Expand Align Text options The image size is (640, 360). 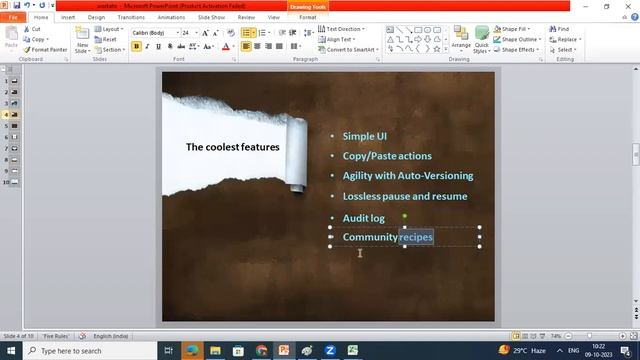[337, 39]
